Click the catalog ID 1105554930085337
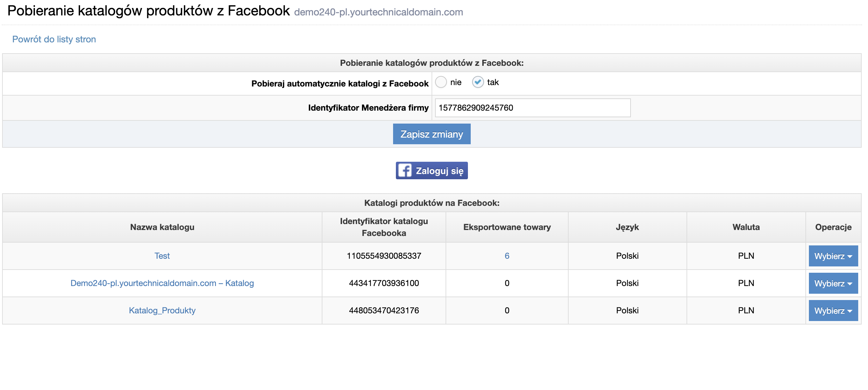Viewport: 868px width, 390px height. click(384, 256)
